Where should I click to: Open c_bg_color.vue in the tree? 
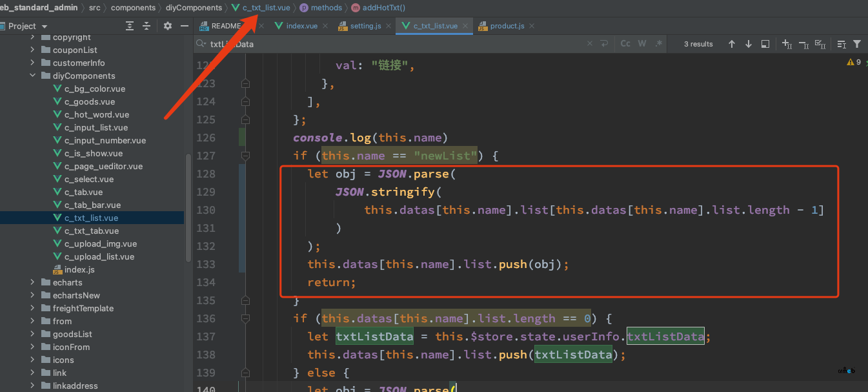(x=94, y=88)
